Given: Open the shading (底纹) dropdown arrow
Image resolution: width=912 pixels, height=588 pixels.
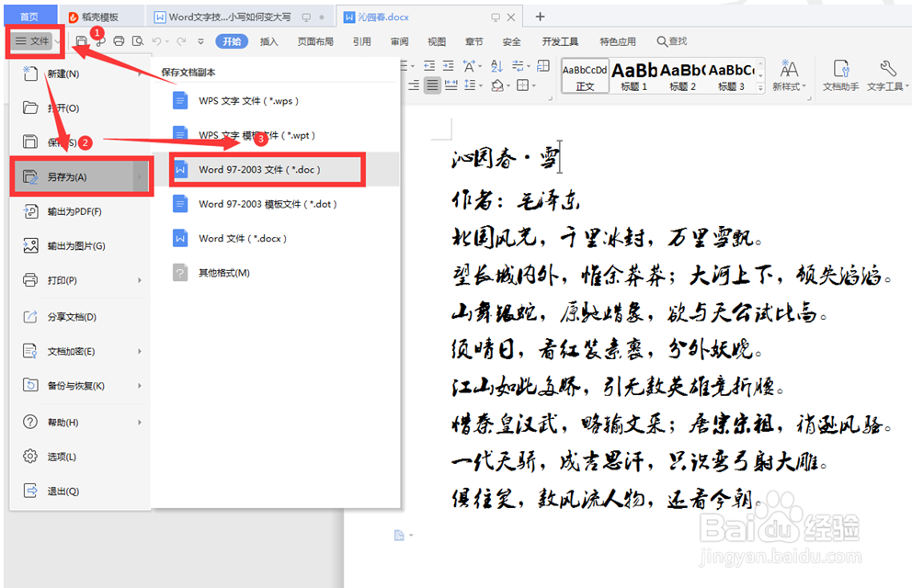Looking at the screenshot, I should click(507, 85).
